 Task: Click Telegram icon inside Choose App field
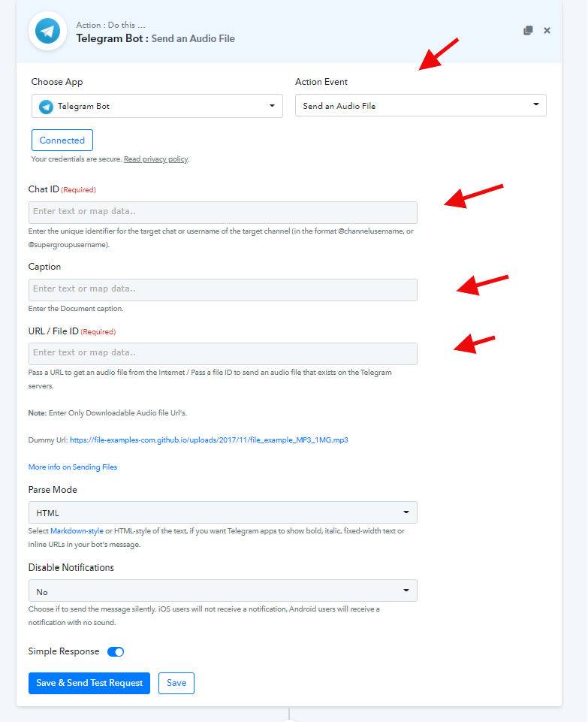[46, 107]
